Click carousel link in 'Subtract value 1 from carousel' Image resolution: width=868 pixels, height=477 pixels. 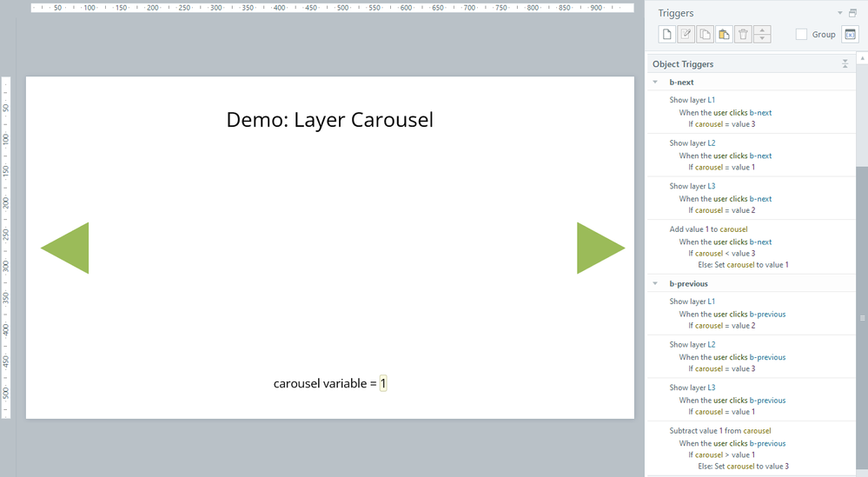coord(758,431)
